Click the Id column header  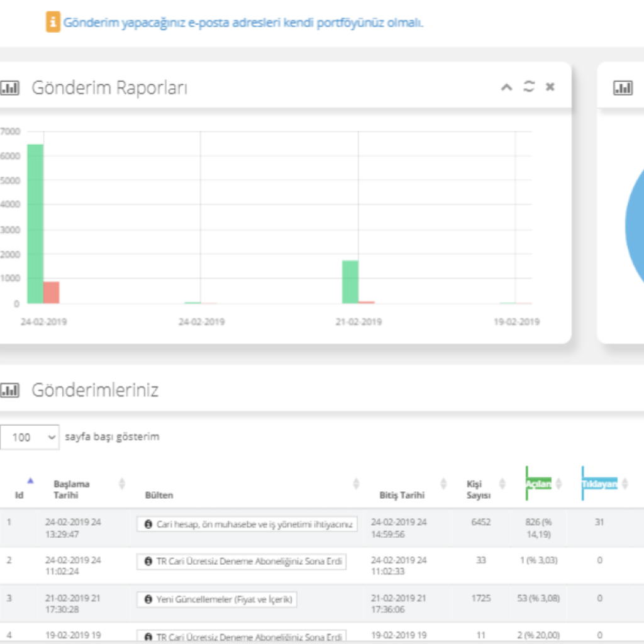click(19, 495)
